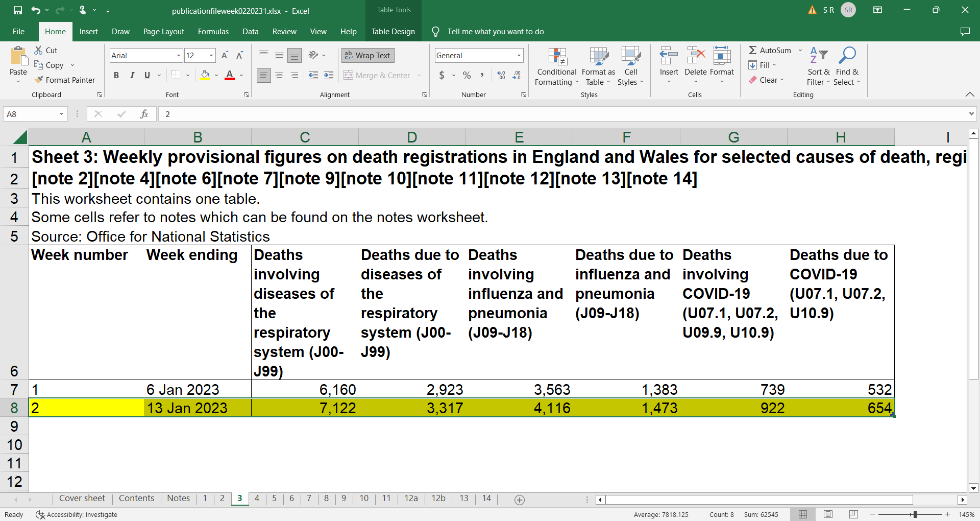
Task: Open the font name dropdown showing Arial
Action: pyautogui.click(x=178, y=55)
